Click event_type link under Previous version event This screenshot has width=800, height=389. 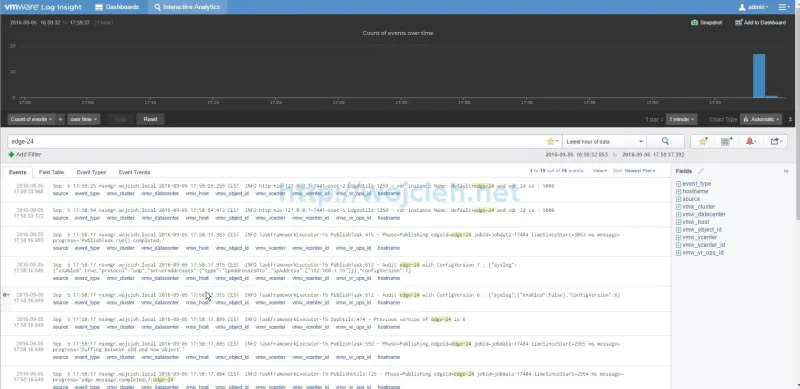[87, 327]
